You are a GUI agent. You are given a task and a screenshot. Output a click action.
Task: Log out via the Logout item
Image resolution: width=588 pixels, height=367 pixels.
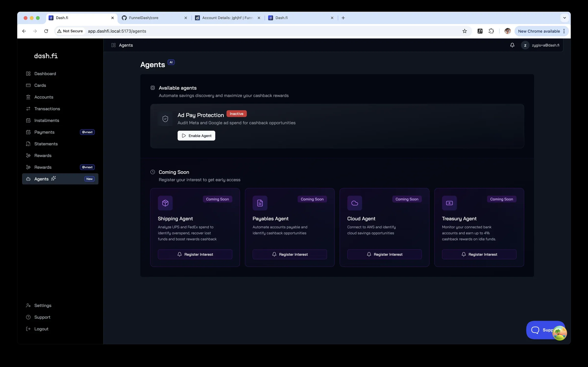pyautogui.click(x=60, y=329)
